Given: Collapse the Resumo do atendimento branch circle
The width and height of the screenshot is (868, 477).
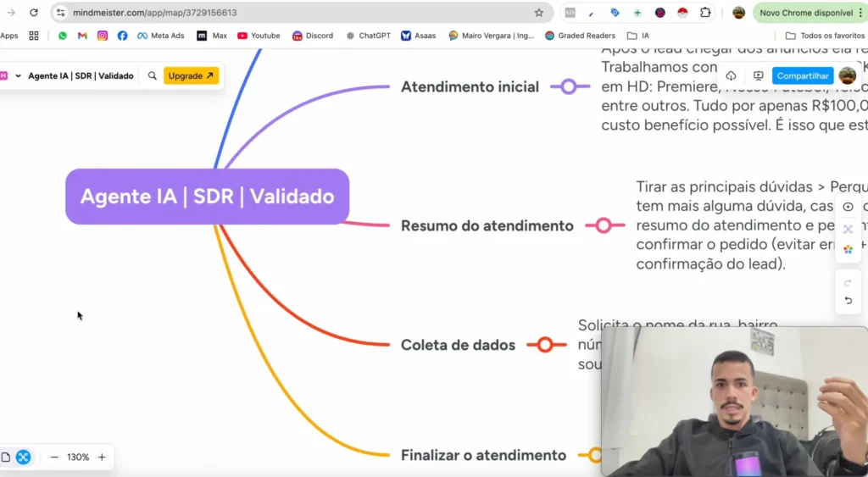Looking at the screenshot, I should point(604,225).
